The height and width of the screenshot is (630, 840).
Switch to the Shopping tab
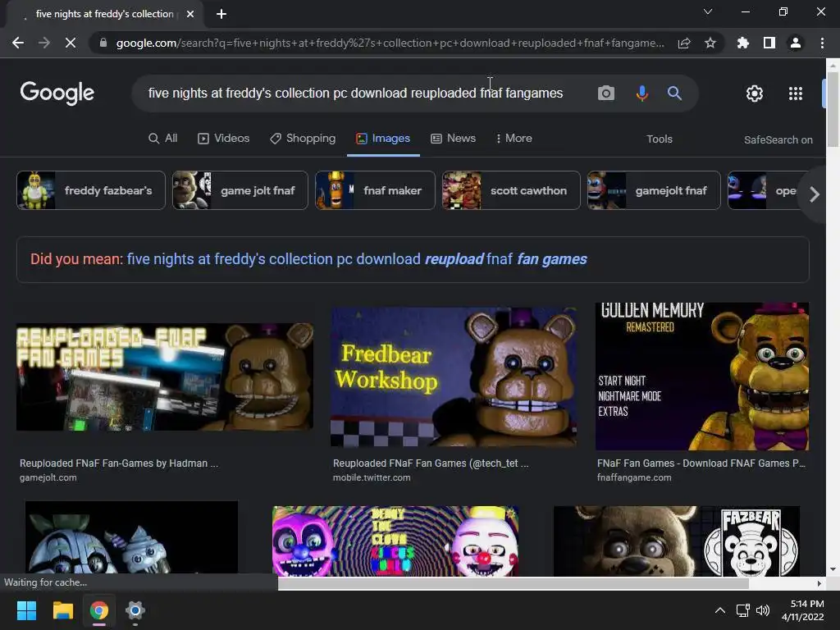[x=303, y=138]
